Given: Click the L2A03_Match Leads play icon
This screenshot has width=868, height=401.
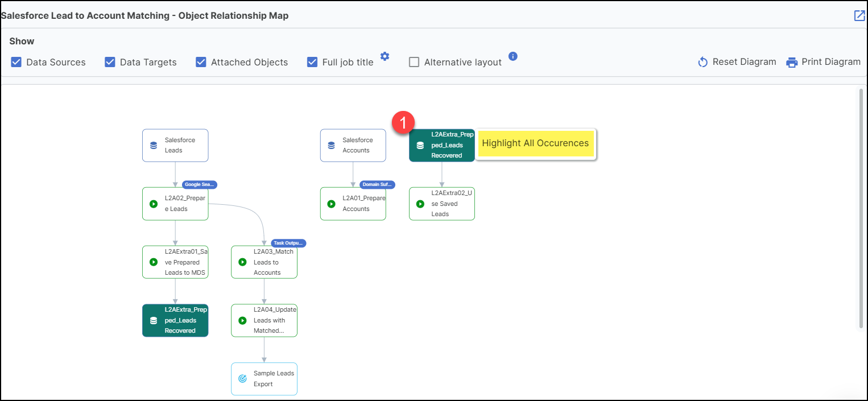Looking at the screenshot, I should coord(242,262).
